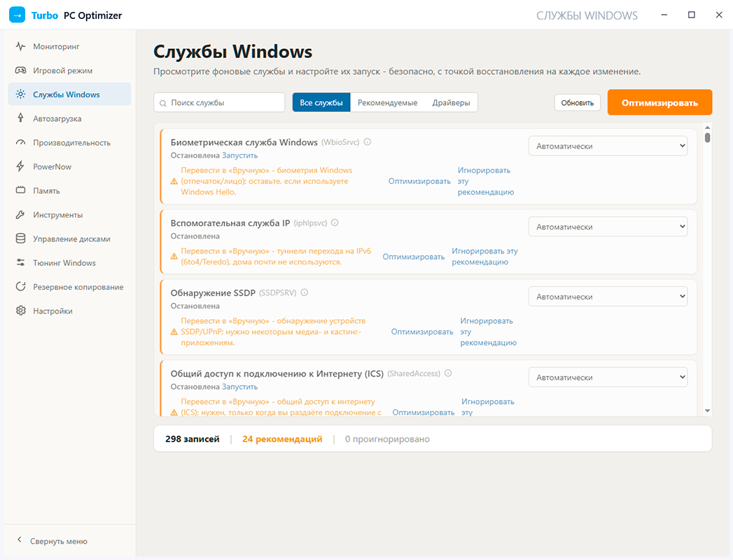Screen dimensions: 733x560
Task: Click the Мониторинг pulse icon
Action: click(x=20, y=46)
